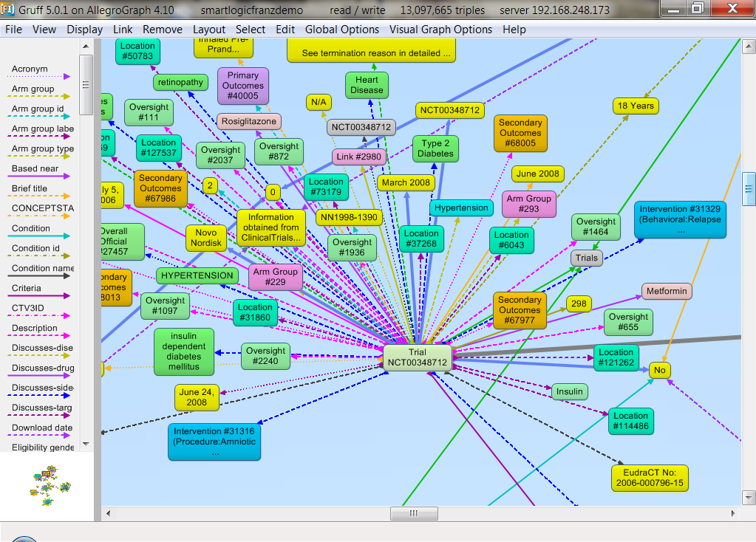Viewport: 756px width, 542px height.
Task: Select the Metformin node
Action: click(667, 291)
